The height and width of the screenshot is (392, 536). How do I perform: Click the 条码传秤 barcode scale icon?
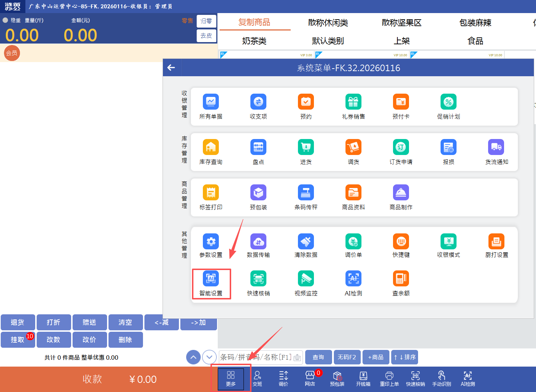(x=306, y=197)
